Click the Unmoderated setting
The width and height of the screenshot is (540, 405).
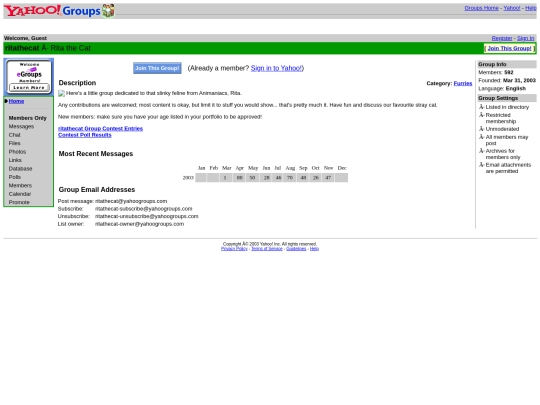(502, 129)
